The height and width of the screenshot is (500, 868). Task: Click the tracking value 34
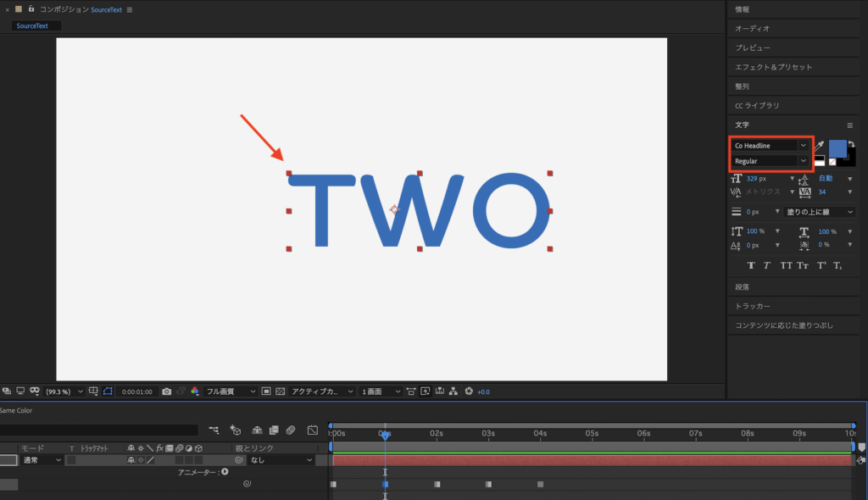pyautogui.click(x=822, y=192)
